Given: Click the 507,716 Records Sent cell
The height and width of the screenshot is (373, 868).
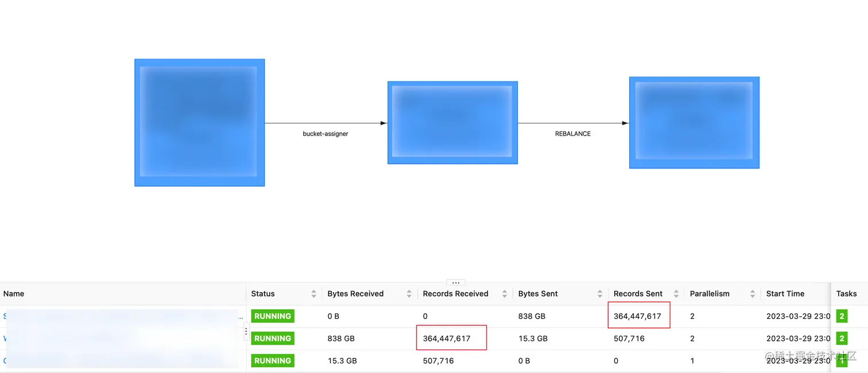Looking at the screenshot, I should [629, 339].
